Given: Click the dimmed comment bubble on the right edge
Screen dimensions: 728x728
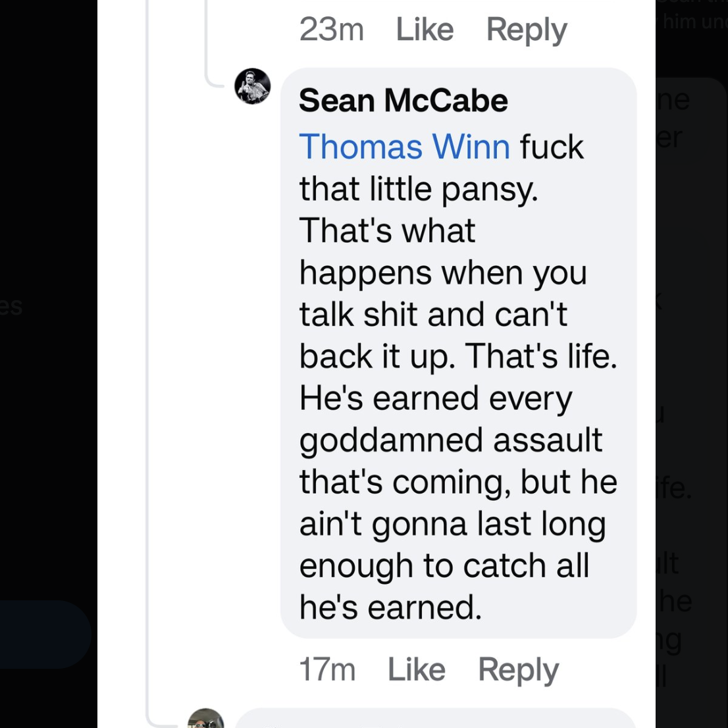Looking at the screenshot, I should pyautogui.click(x=691, y=329).
